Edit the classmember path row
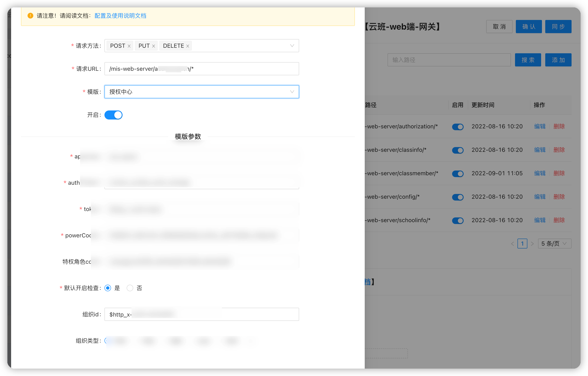Screen dimensions: 588x376 pos(540,173)
